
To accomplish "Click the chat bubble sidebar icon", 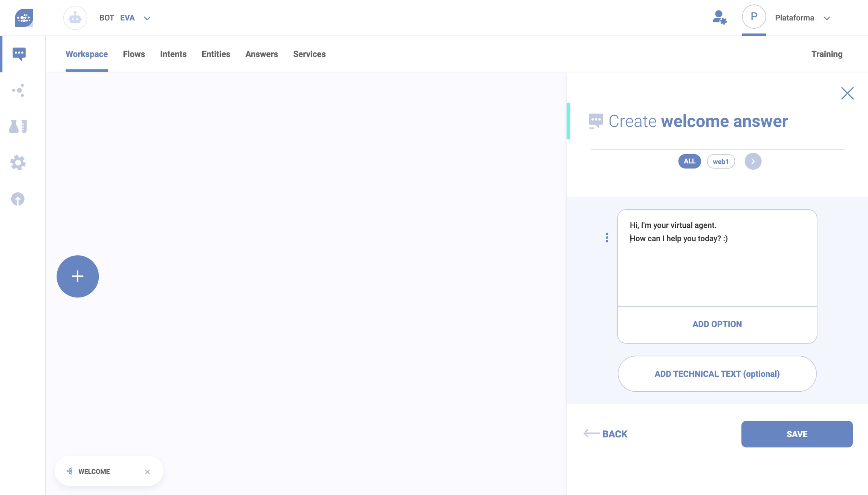I will (x=19, y=54).
